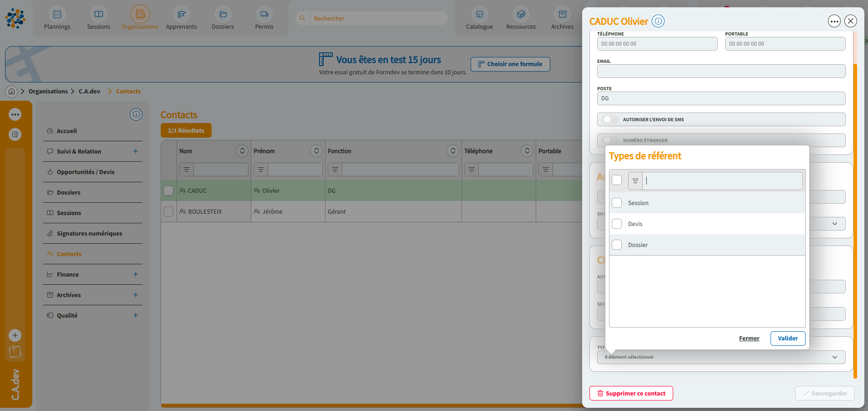Click the home icon in breadcrumb
This screenshot has width=868, height=411.
[12, 92]
